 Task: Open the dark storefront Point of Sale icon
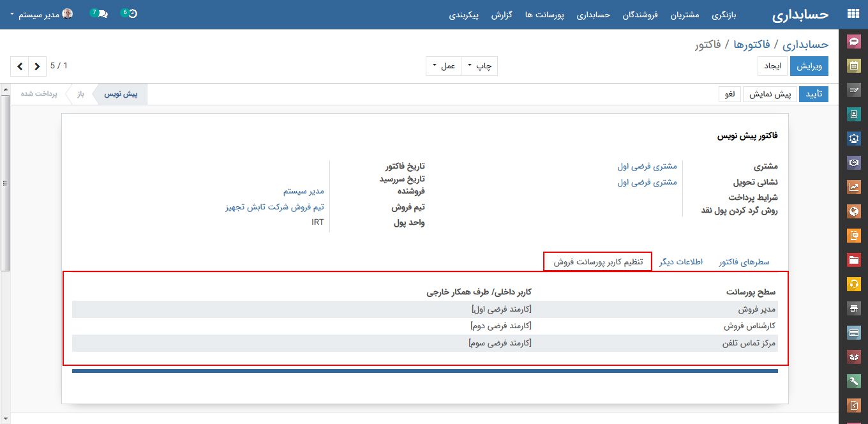coord(854,308)
